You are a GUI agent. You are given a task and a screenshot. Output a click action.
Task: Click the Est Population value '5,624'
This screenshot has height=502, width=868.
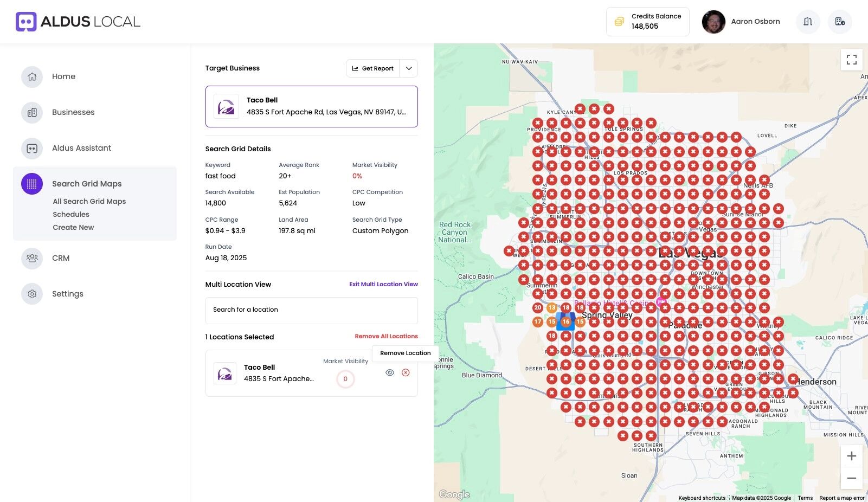pyautogui.click(x=288, y=203)
